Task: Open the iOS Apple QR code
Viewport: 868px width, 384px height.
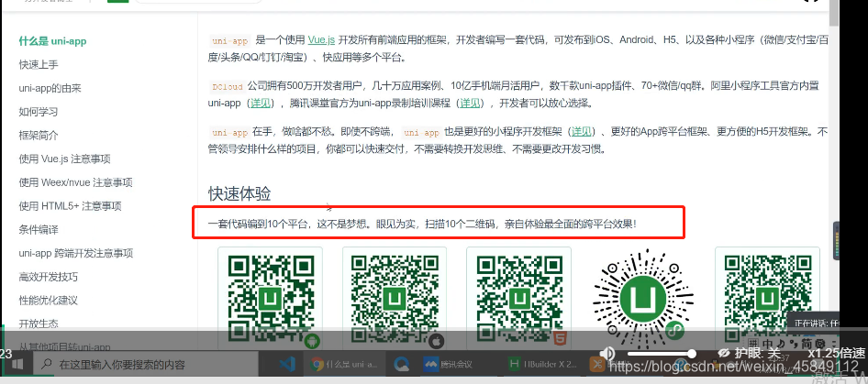Action: (x=395, y=298)
